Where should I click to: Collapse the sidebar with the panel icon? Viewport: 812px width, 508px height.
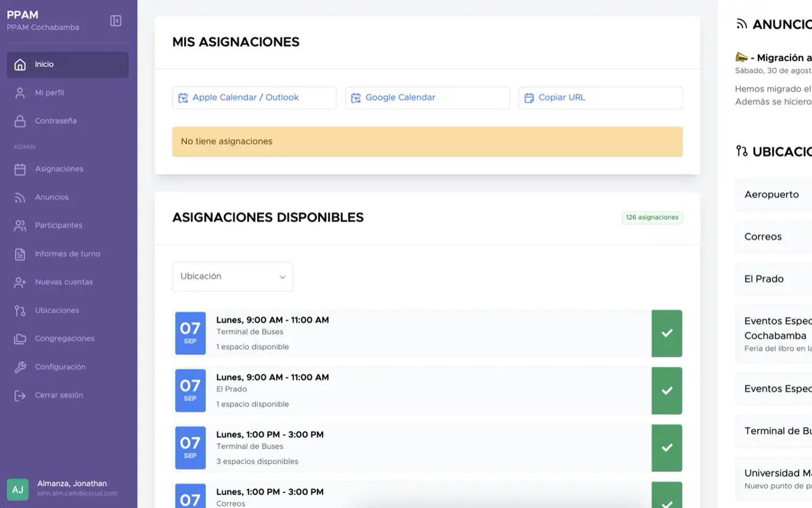pos(116,21)
